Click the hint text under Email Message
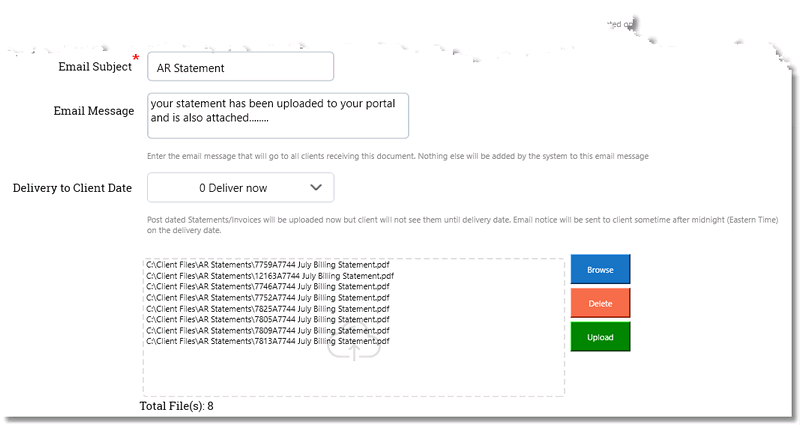The image size is (800, 425). 398,156
